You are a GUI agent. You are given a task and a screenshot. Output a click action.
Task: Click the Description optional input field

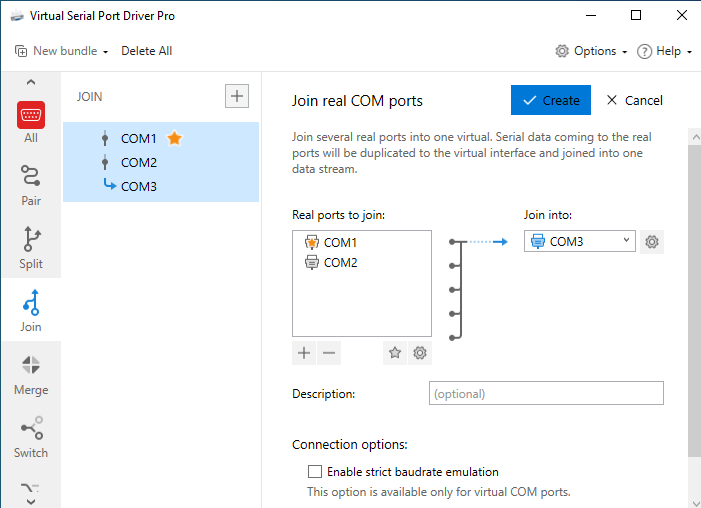pos(546,393)
